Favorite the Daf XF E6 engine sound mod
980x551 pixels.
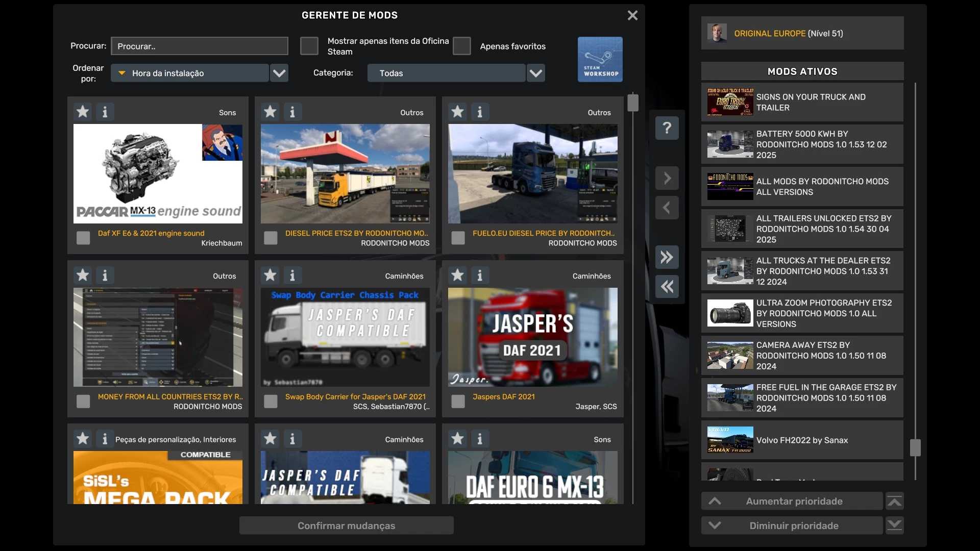point(83,111)
